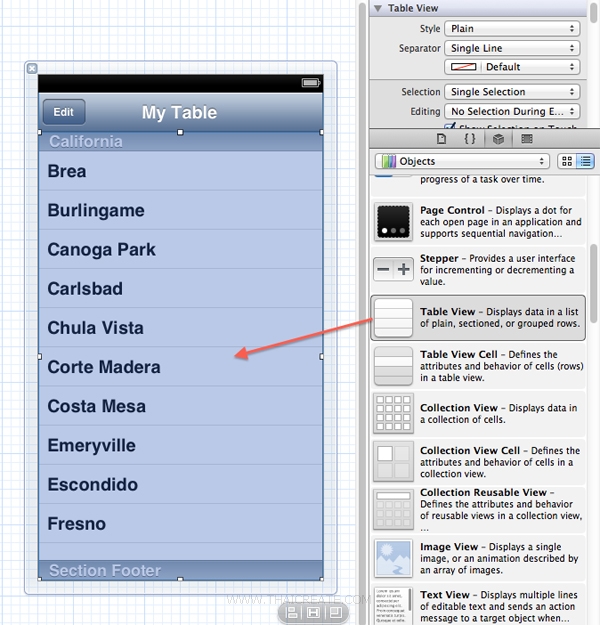The height and width of the screenshot is (625, 600).
Task: Select the Canoga Park table row
Action: point(181,249)
